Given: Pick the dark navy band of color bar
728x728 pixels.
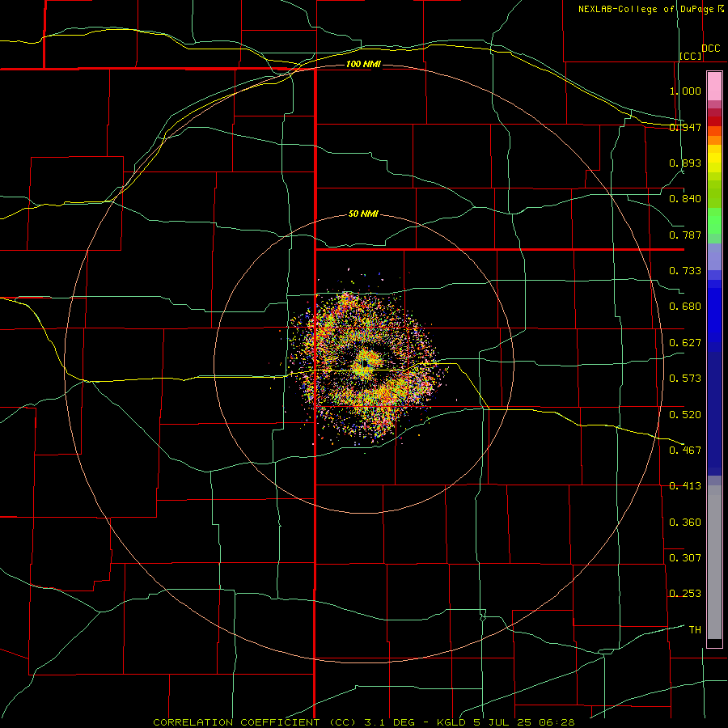Looking at the screenshot, I should tap(714, 413).
